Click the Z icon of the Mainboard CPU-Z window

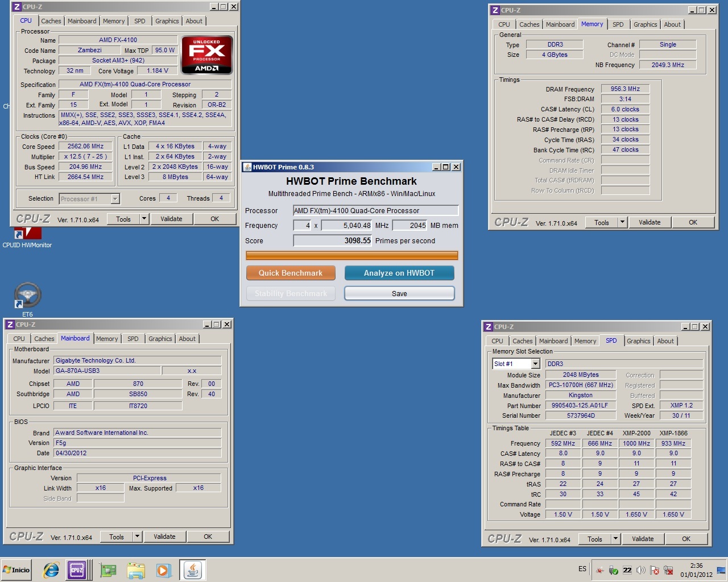click(x=10, y=325)
